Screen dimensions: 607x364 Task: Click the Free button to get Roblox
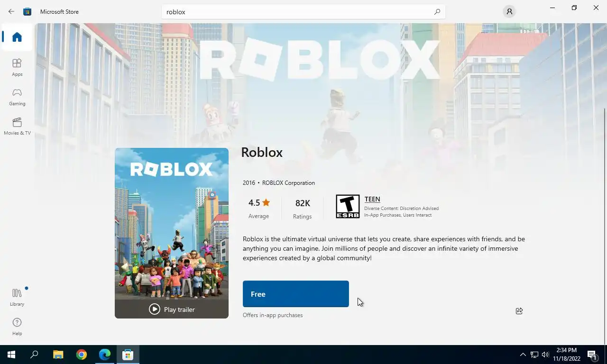point(296,294)
